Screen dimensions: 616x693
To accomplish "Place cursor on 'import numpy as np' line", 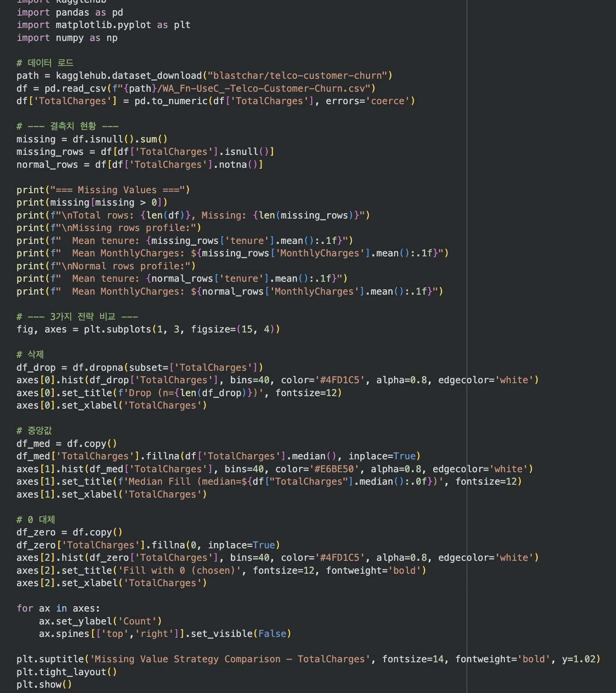I will pyautogui.click(x=67, y=38).
